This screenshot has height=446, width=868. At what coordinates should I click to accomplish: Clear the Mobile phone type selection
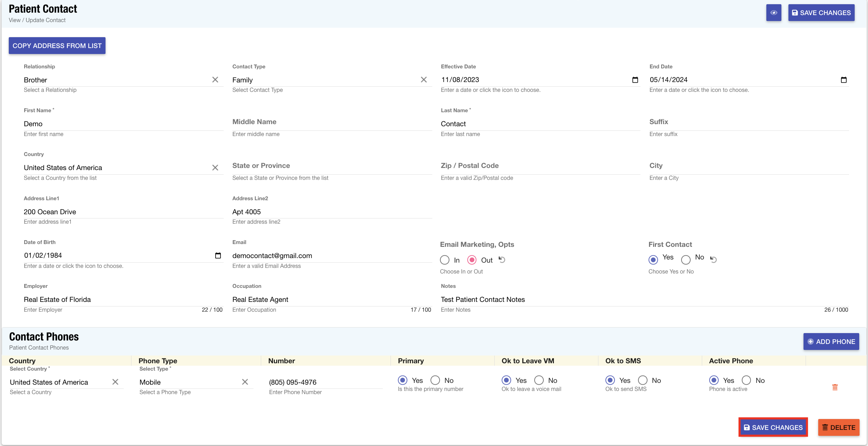pyautogui.click(x=245, y=382)
